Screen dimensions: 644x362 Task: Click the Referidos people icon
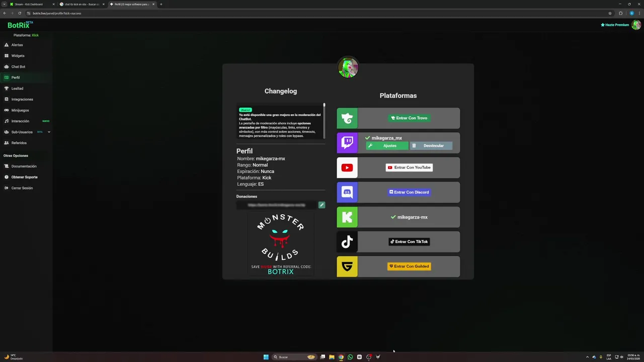(x=7, y=143)
